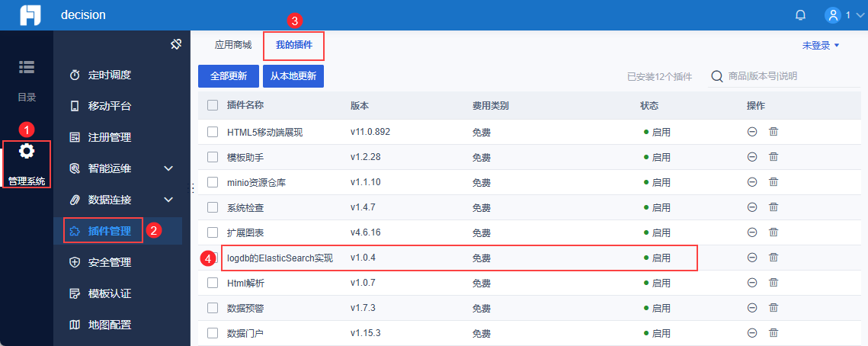Click the search magnifier icon
The height and width of the screenshot is (346, 868).
coord(717,76)
